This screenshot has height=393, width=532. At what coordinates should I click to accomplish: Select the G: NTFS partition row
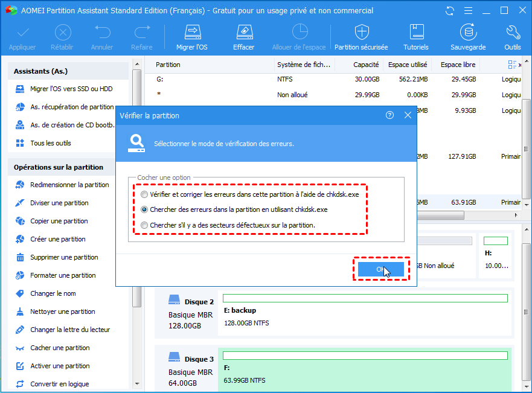[334, 79]
